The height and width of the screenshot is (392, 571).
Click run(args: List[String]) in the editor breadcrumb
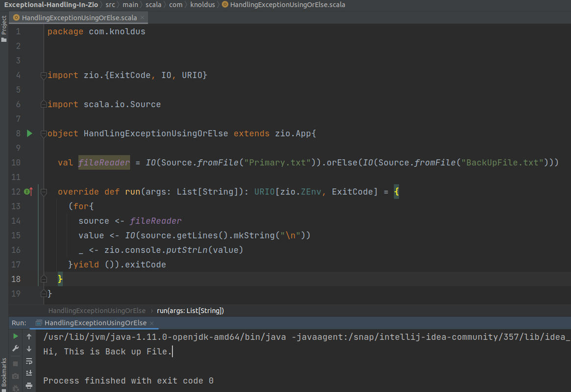[x=190, y=311]
